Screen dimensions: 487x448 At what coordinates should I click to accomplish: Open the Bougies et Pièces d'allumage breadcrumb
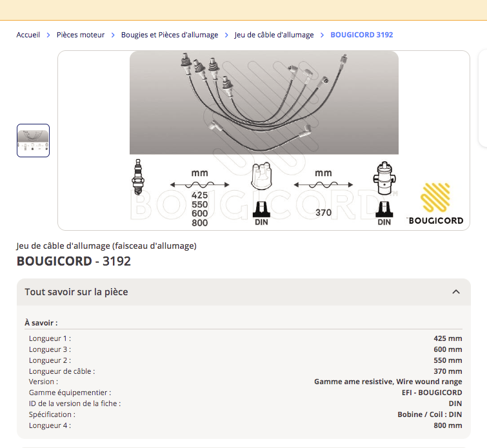click(x=170, y=35)
